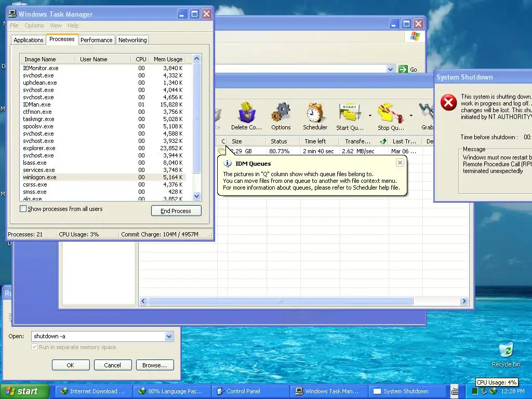Toggle Run in separate memory space checkbox

34,347
